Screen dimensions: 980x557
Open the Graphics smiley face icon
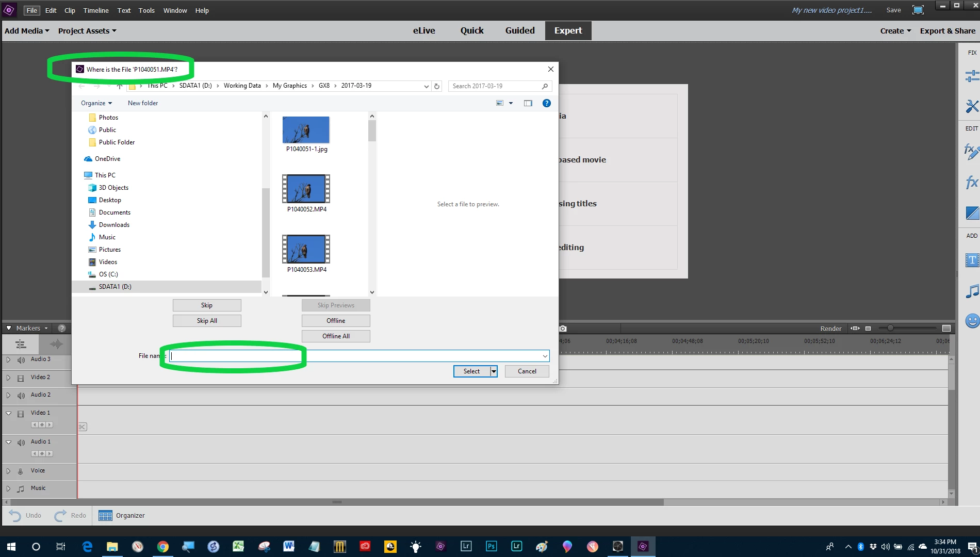[972, 321]
